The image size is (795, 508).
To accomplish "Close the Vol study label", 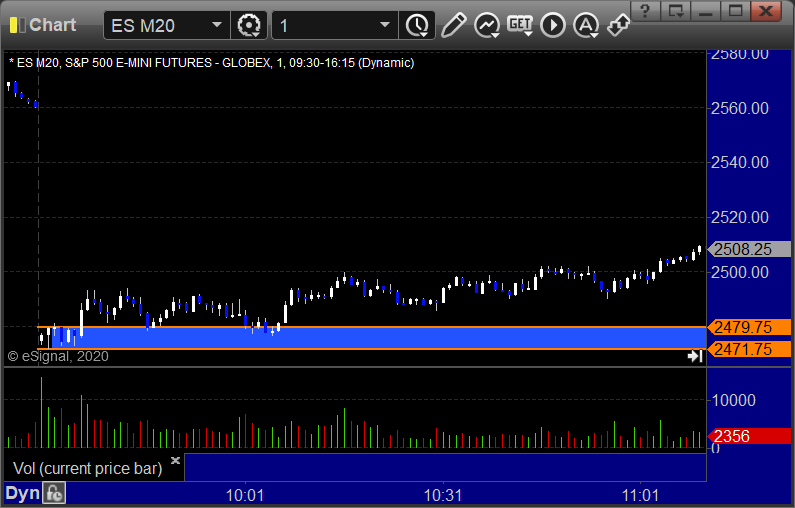I will 175,461.
